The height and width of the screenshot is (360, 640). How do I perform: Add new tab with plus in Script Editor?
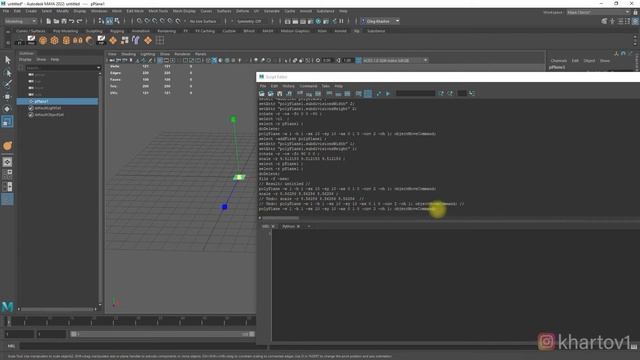pyautogui.click(x=309, y=226)
